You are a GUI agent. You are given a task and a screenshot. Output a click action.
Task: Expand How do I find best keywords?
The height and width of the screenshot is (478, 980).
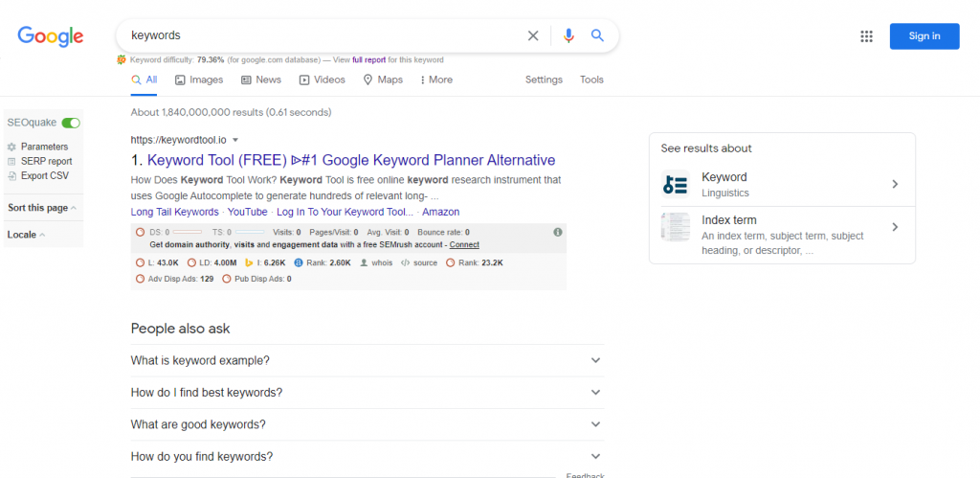click(x=367, y=393)
